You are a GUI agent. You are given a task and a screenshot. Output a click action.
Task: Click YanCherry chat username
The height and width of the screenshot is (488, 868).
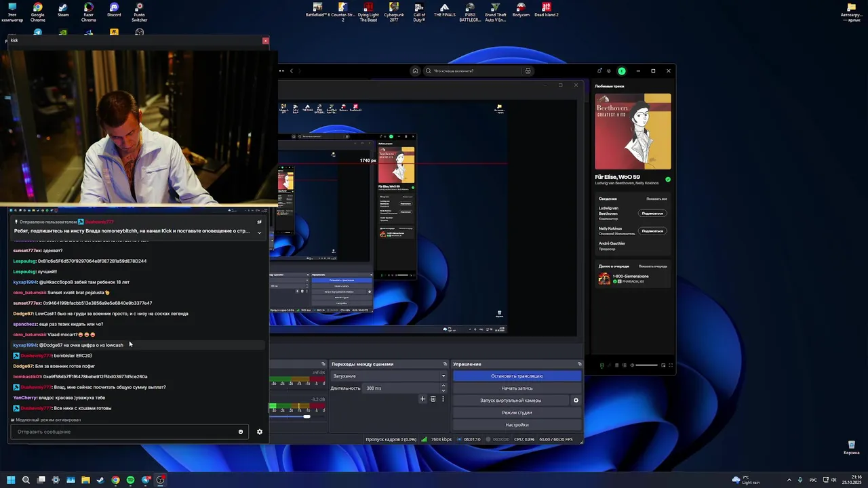tap(25, 398)
